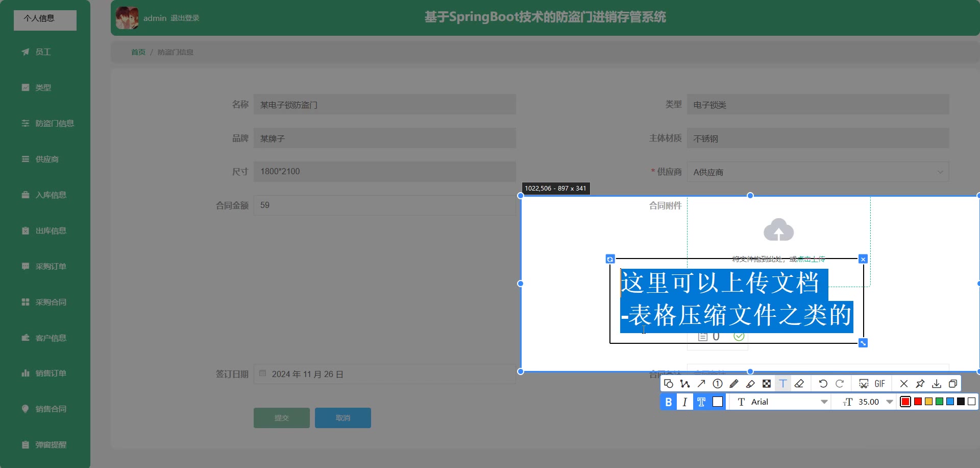
Task: Expand the A供应商 supplier dropdown
Action: pyautogui.click(x=940, y=172)
